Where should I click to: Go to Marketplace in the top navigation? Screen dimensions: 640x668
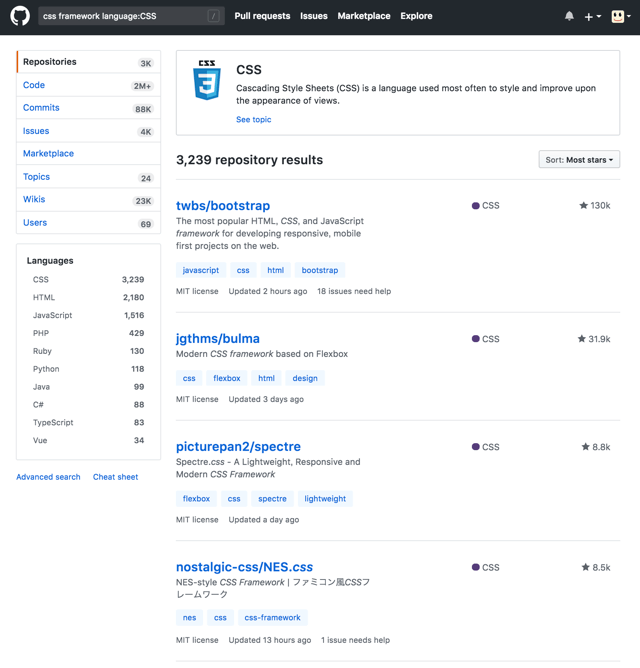[x=364, y=16]
